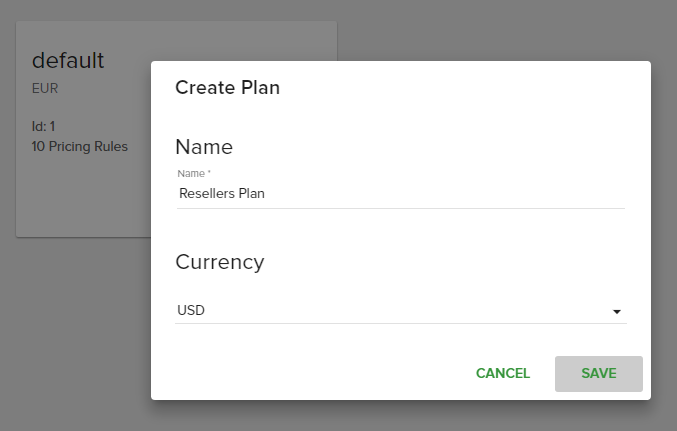Click the underline beneath the Name field
The height and width of the screenshot is (431, 677).
coord(401,208)
